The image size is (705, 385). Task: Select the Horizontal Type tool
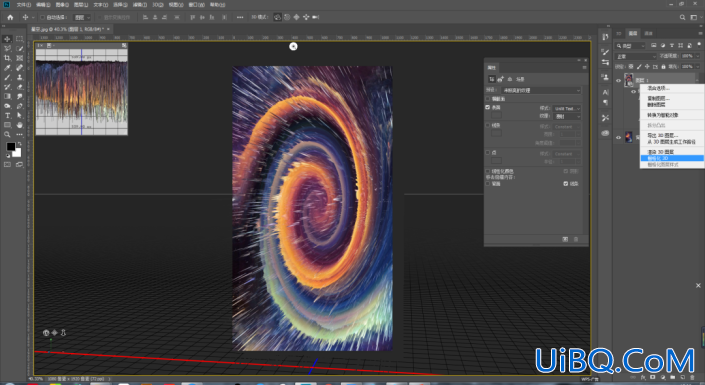(x=7, y=116)
